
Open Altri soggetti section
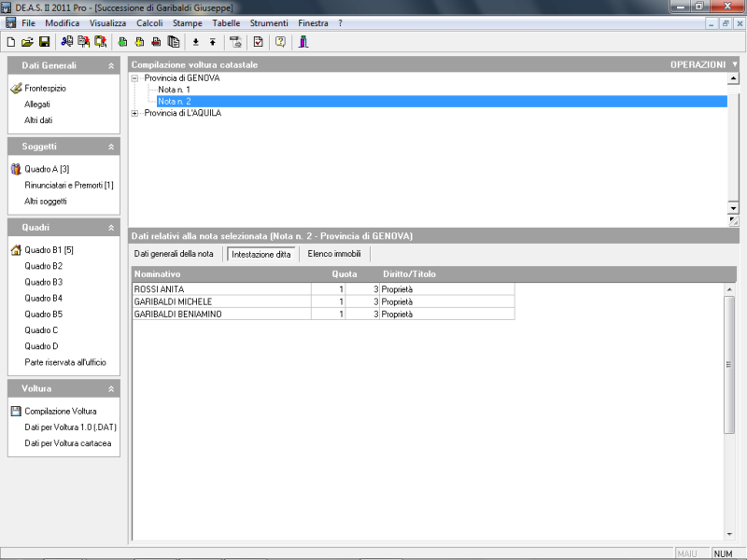click(46, 202)
